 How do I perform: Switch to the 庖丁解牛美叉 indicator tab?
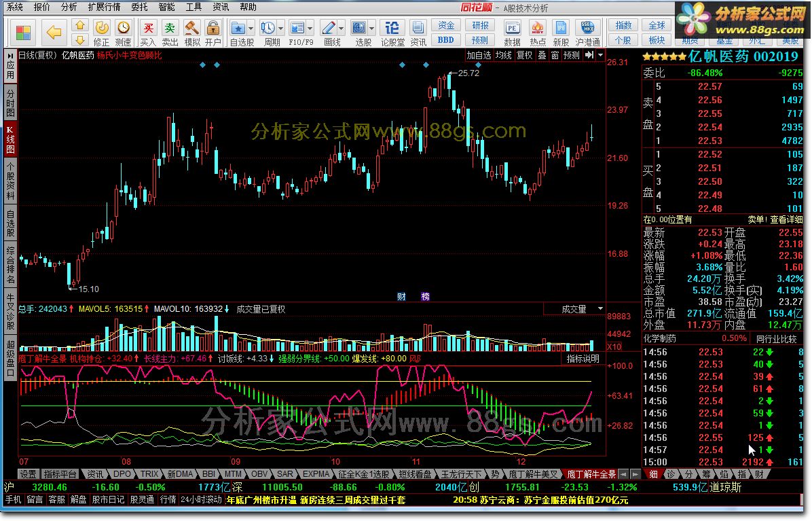pyautogui.click(x=533, y=474)
